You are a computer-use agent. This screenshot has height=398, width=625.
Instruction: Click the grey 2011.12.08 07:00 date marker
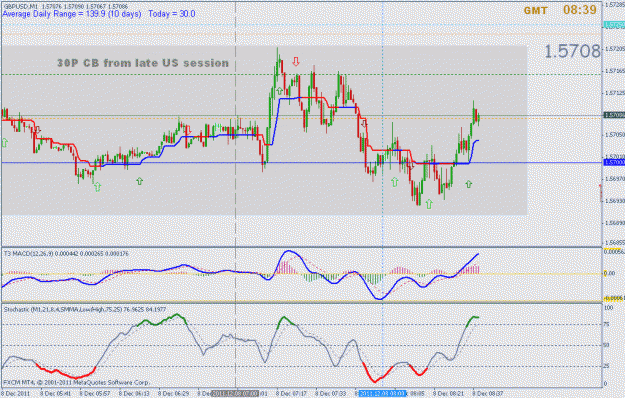pyautogui.click(x=235, y=394)
